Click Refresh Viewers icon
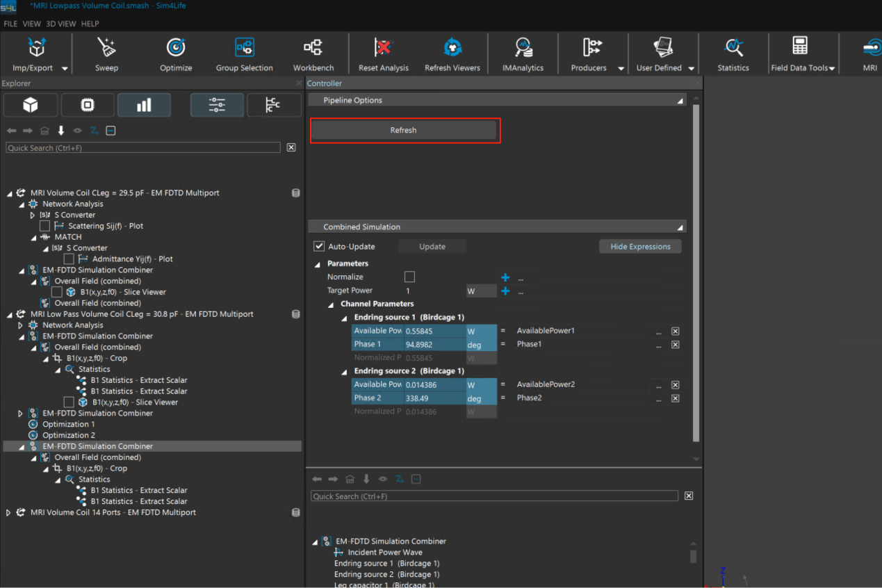This screenshot has width=882, height=588. [x=452, y=48]
